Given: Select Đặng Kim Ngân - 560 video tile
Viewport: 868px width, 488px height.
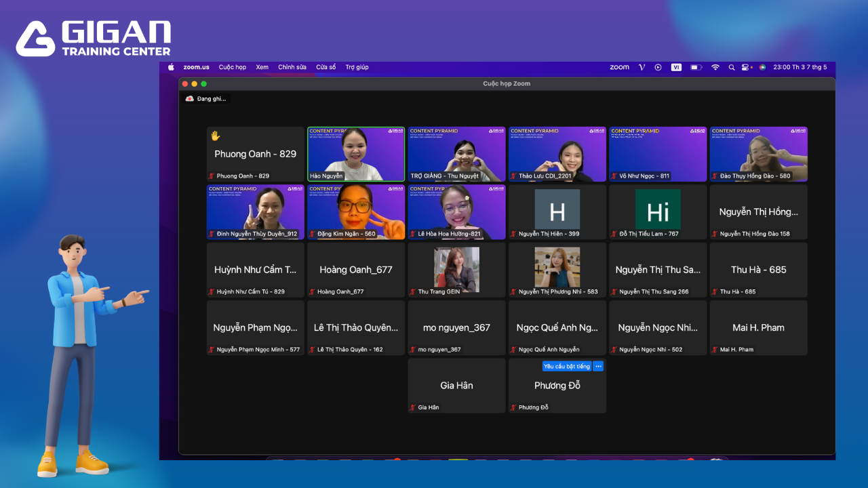Looking at the screenshot, I should pyautogui.click(x=356, y=212).
